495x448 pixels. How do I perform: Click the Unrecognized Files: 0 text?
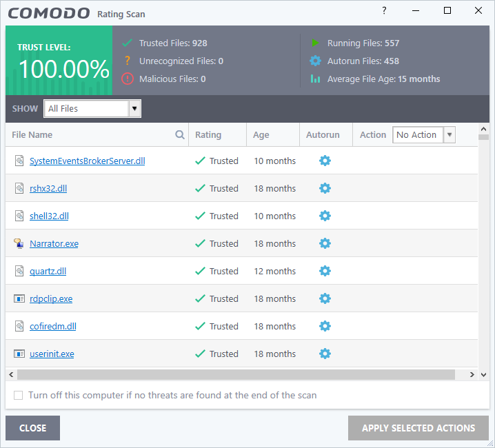(x=181, y=61)
